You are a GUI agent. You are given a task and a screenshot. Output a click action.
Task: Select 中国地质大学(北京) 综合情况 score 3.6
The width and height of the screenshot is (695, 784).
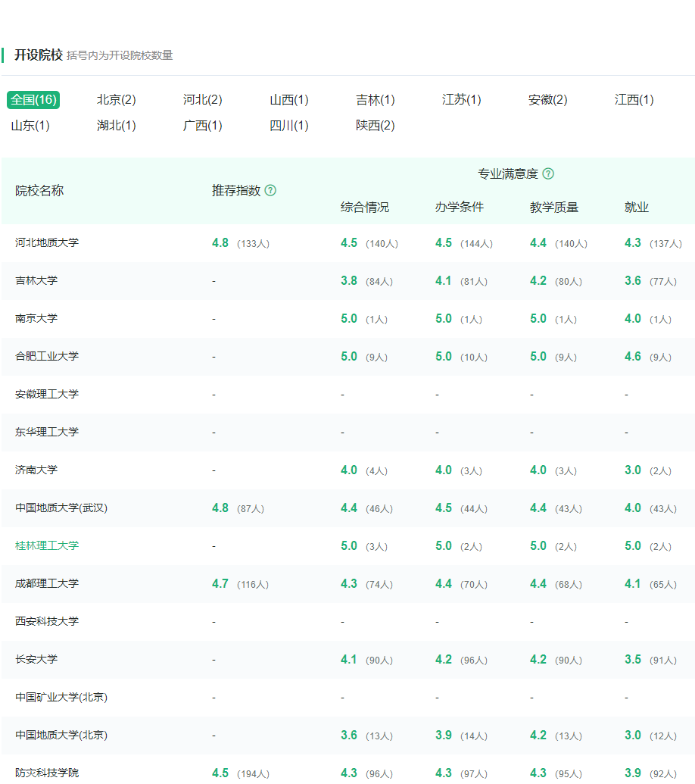coord(349,735)
